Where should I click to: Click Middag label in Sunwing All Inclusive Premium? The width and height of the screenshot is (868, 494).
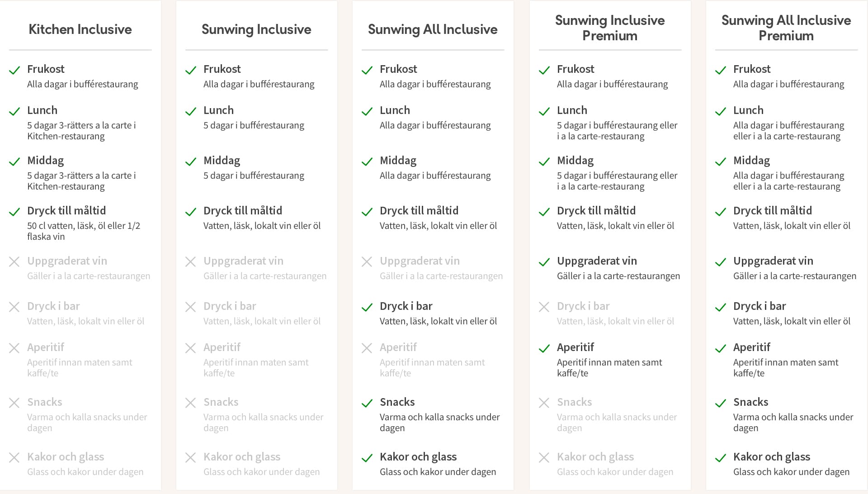point(751,160)
